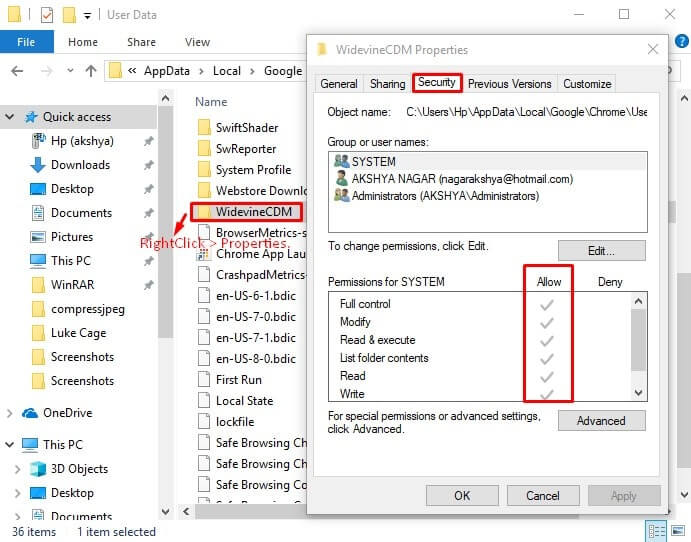Click the lockfile file icon

[204, 422]
